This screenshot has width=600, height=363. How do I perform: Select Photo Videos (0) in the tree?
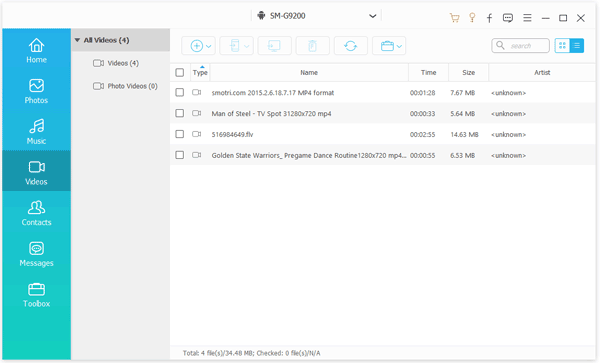132,86
